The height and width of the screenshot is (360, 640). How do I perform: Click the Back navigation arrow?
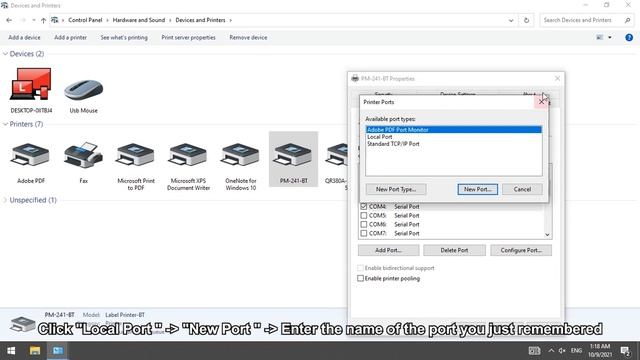9,20
